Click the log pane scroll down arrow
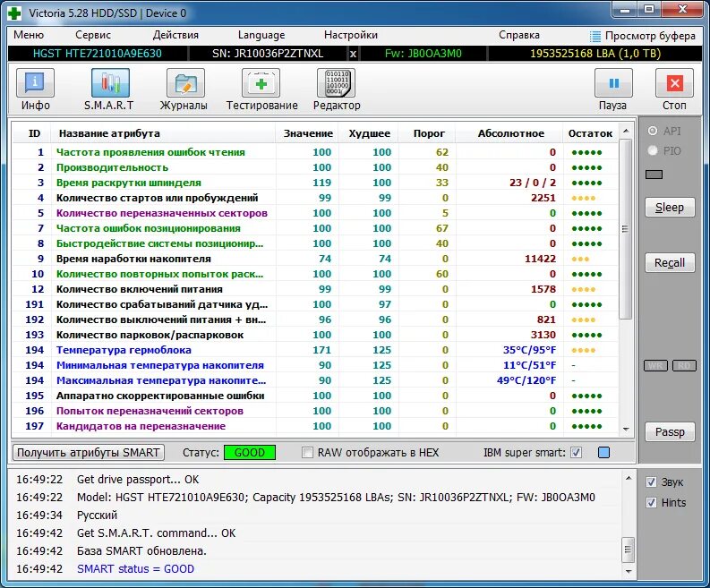The width and height of the screenshot is (710, 588). tap(628, 571)
